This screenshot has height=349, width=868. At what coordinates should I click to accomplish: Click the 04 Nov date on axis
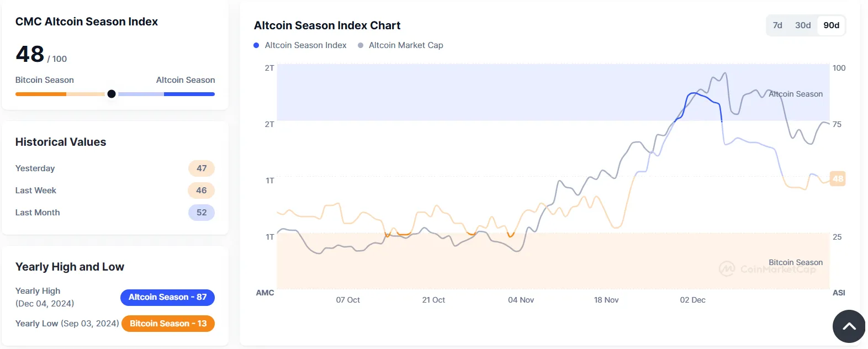click(521, 300)
